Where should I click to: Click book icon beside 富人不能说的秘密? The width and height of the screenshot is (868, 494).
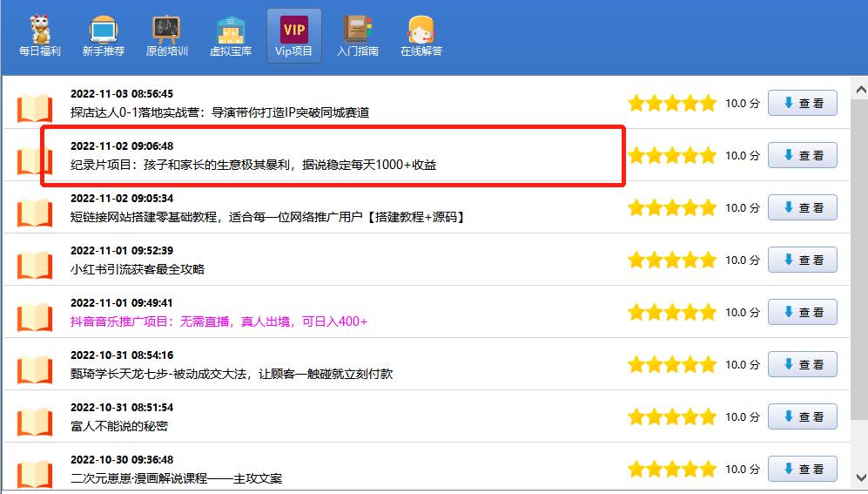click(34, 422)
